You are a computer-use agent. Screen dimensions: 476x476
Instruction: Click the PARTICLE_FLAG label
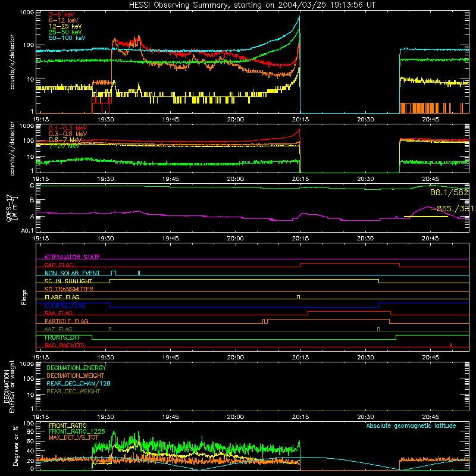[67, 321]
